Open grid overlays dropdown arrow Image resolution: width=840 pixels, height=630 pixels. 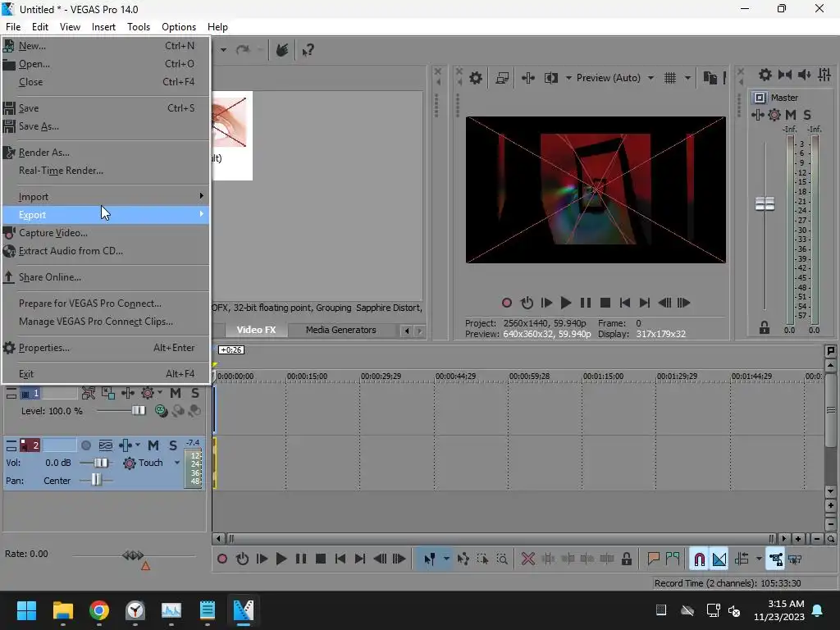pos(688,78)
